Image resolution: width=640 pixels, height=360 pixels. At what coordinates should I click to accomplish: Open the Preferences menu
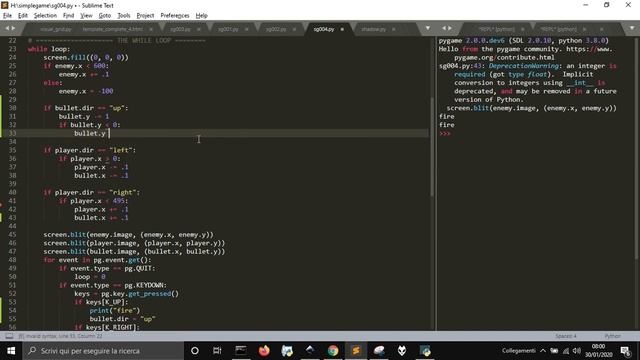[175, 16]
